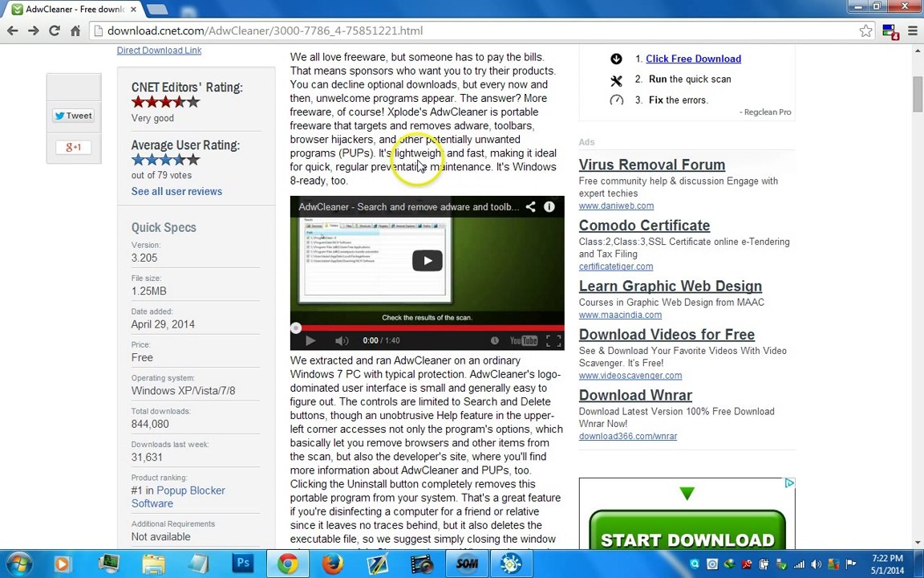924x578 pixels.
Task: Click the CNET Editors' Rating stars
Action: point(165,102)
